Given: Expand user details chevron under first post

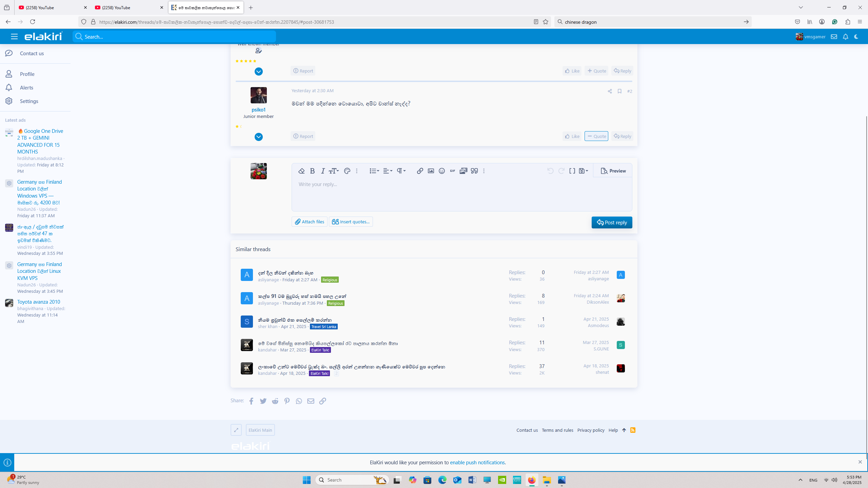Looking at the screenshot, I should tap(258, 72).
